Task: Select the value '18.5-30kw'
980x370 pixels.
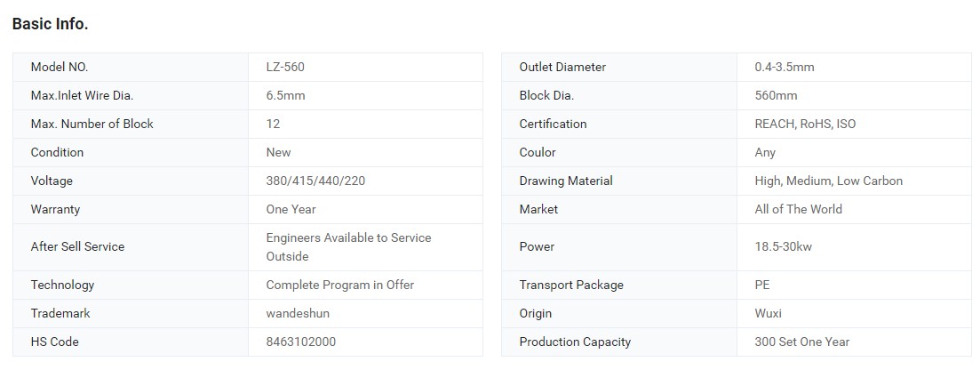Action: pyautogui.click(x=783, y=246)
